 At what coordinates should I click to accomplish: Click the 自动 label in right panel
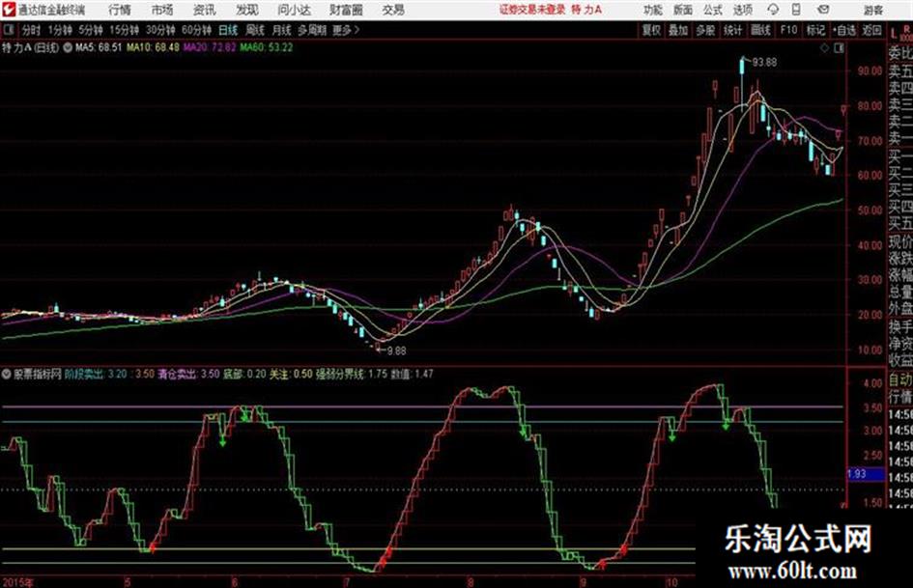[900, 380]
